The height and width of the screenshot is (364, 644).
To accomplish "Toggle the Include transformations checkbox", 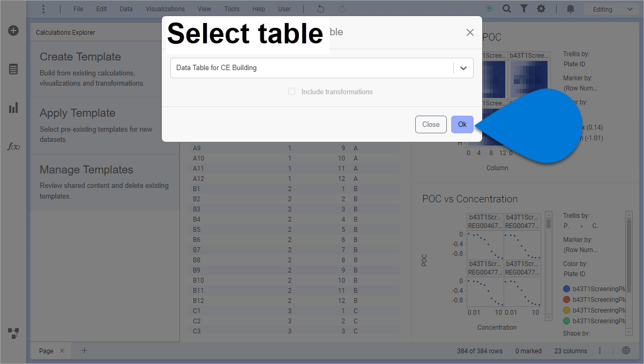I will click(292, 92).
